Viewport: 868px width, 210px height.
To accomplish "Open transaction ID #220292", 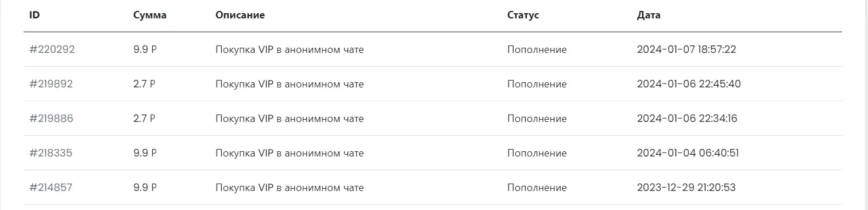I will coord(52,49).
